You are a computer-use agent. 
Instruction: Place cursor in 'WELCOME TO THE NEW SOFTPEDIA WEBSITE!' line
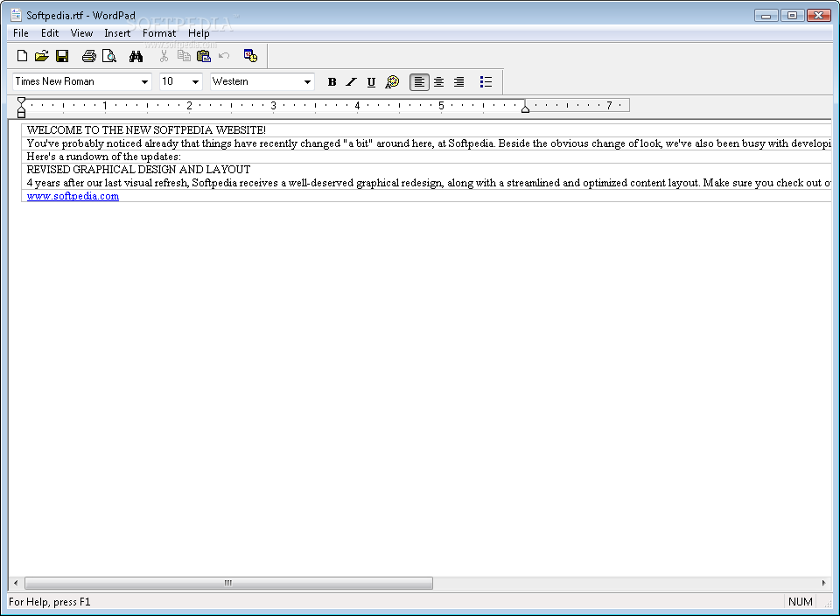point(146,130)
